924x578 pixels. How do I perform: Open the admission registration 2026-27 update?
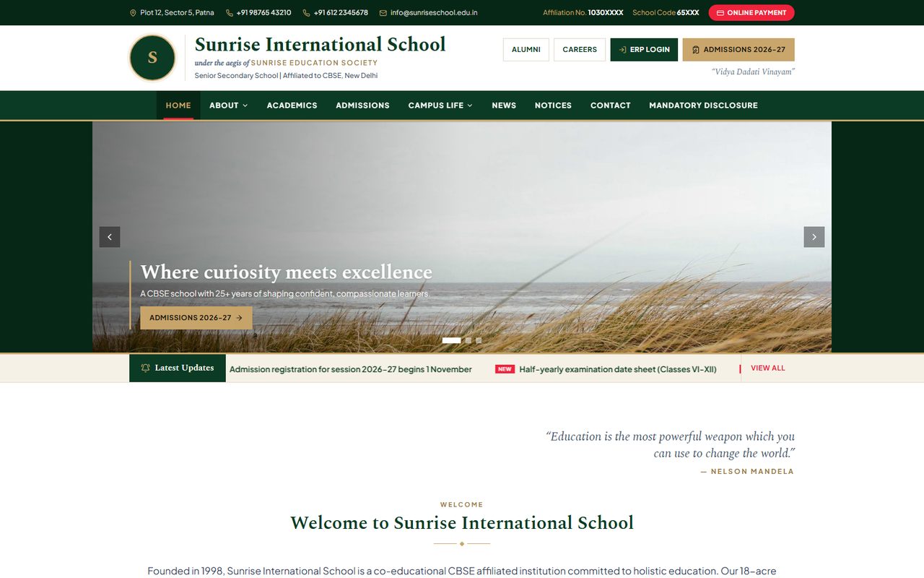pos(351,369)
